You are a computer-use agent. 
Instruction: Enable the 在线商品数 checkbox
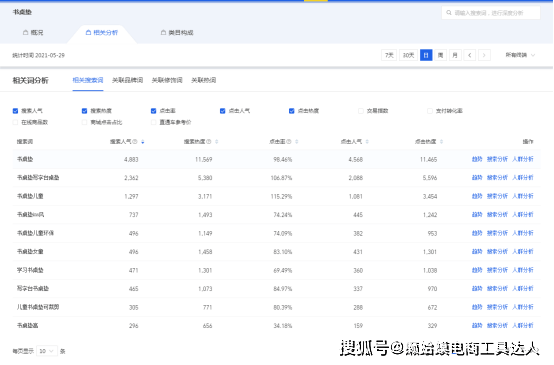click(15, 122)
